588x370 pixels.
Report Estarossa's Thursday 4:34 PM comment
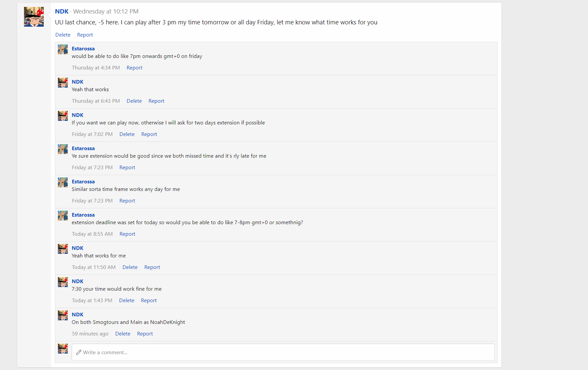[x=135, y=68]
